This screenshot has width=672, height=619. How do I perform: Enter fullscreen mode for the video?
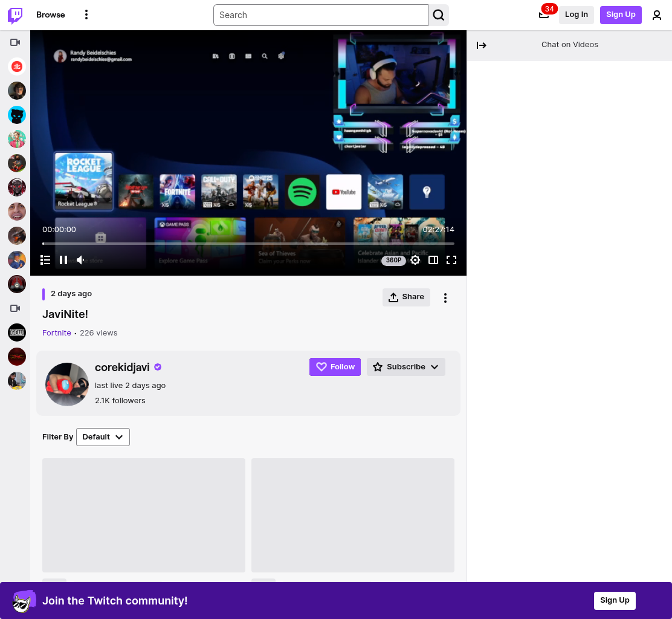[x=451, y=260]
